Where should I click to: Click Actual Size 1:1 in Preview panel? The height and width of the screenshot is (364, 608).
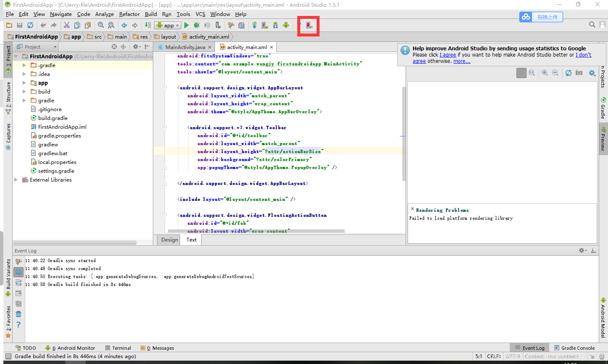click(x=532, y=73)
